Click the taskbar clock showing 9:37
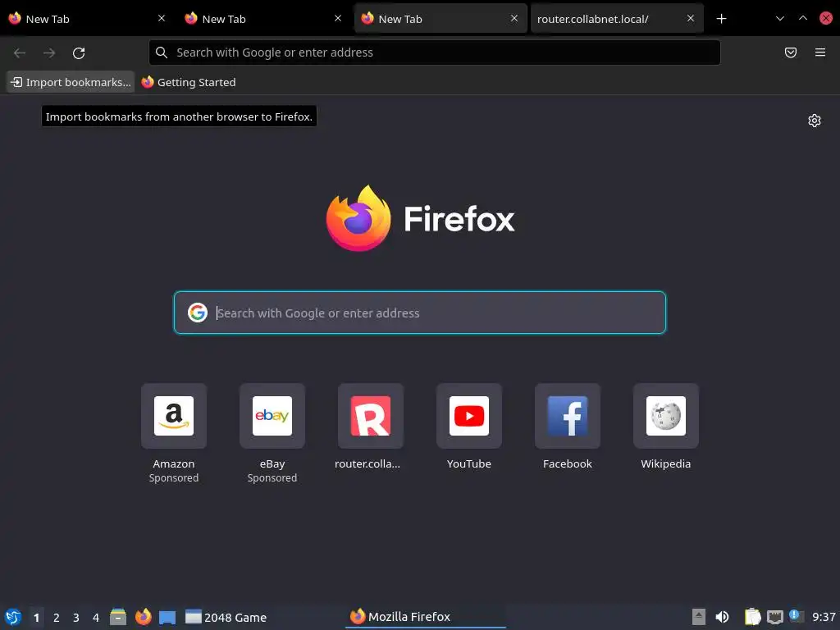 click(x=824, y=617)
